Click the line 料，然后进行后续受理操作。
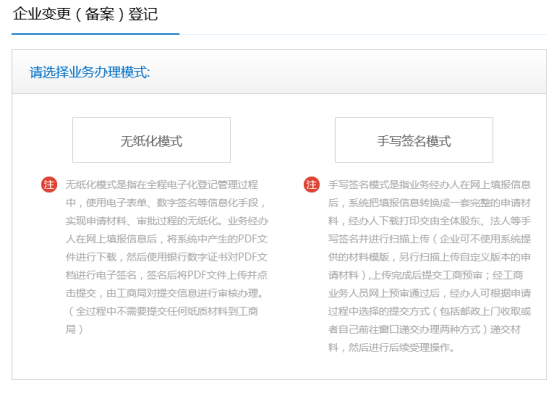554x398 pixels. tap(391, 347)
